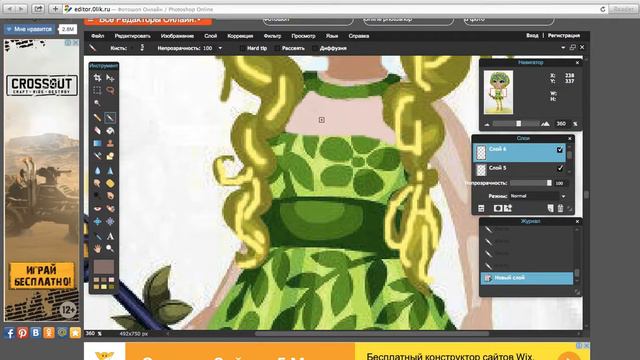
Task: Select the Lasso tool
Action: pos(110,90)
